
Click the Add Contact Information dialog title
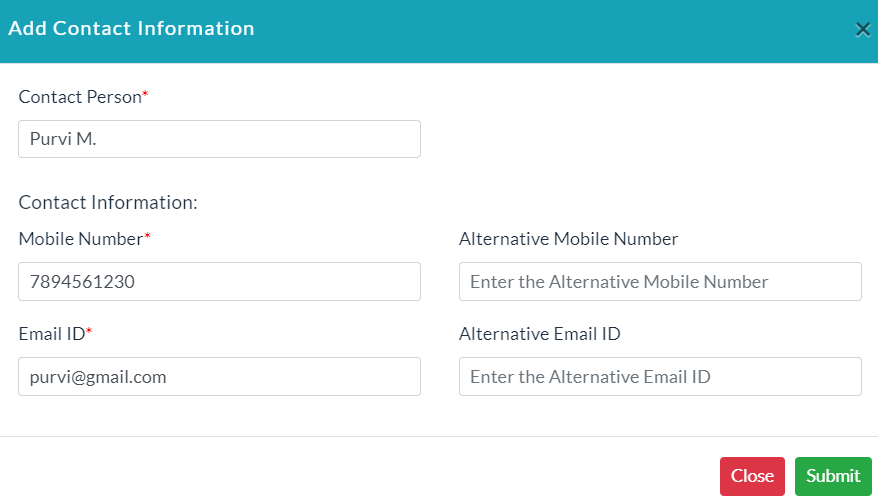click(x=132, y=29)
